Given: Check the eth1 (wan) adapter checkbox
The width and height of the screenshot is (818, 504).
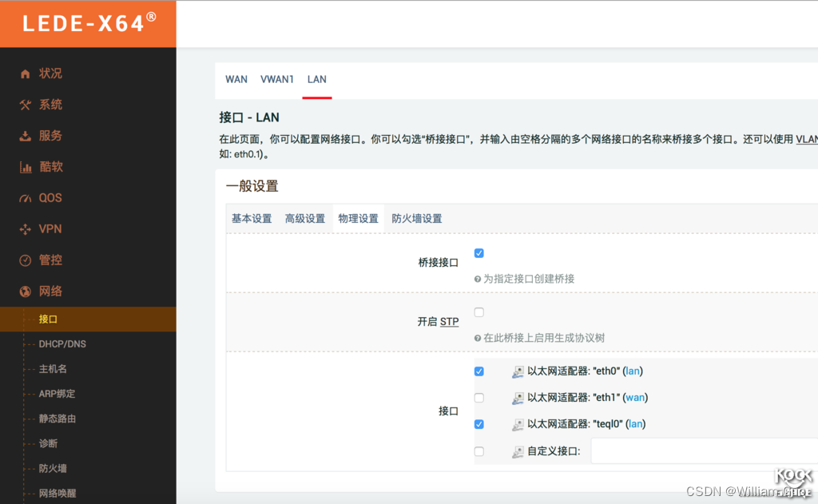Looking at the screenshot, I should 479,398.
